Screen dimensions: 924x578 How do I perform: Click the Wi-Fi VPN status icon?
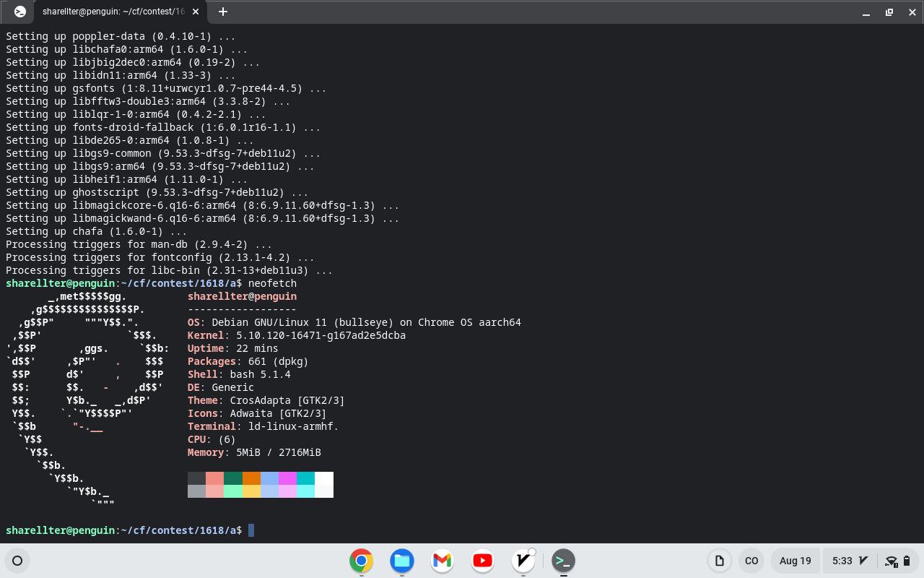click(891, 561)
